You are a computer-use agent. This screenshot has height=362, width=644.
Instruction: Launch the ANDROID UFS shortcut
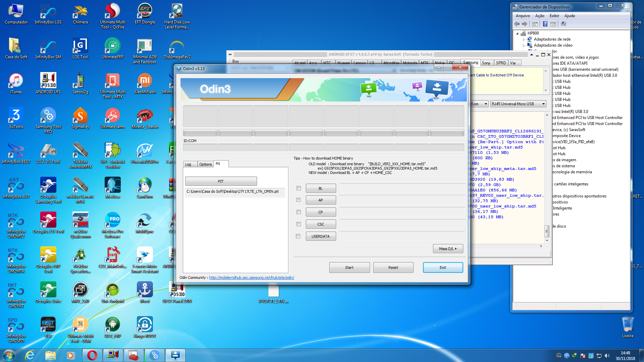[48, 84]
